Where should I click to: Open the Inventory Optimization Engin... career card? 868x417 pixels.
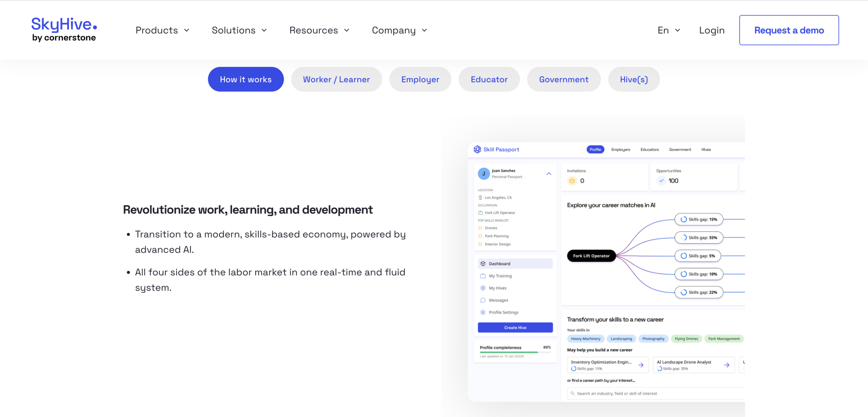pyautogui.click(x=608, y=365)
